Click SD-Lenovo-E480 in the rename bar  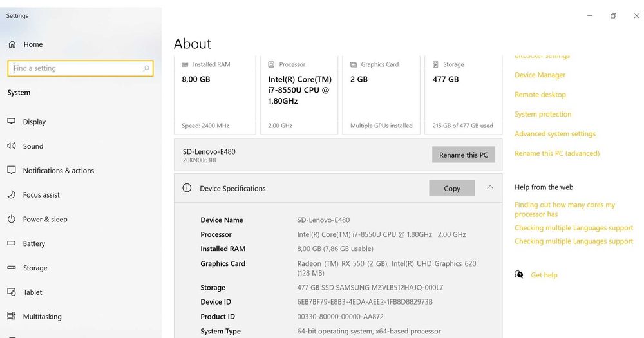pos(209,151)
